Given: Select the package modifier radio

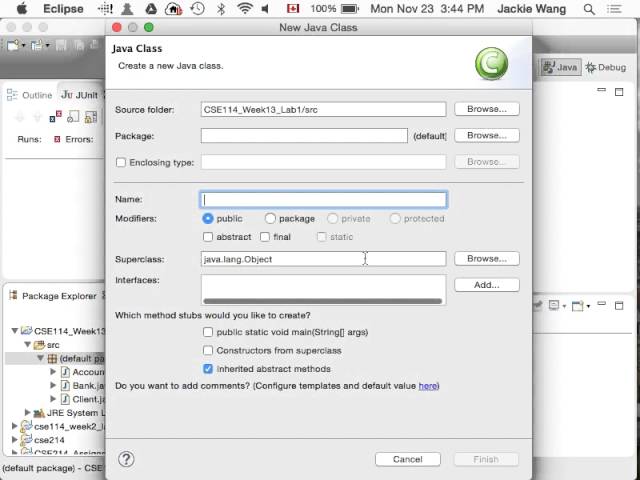Looking at the screenshot, I should pos(270,219).
